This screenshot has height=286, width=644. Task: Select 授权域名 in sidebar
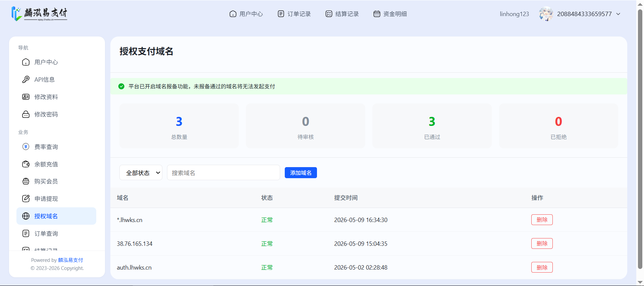[x=56, y=216]
